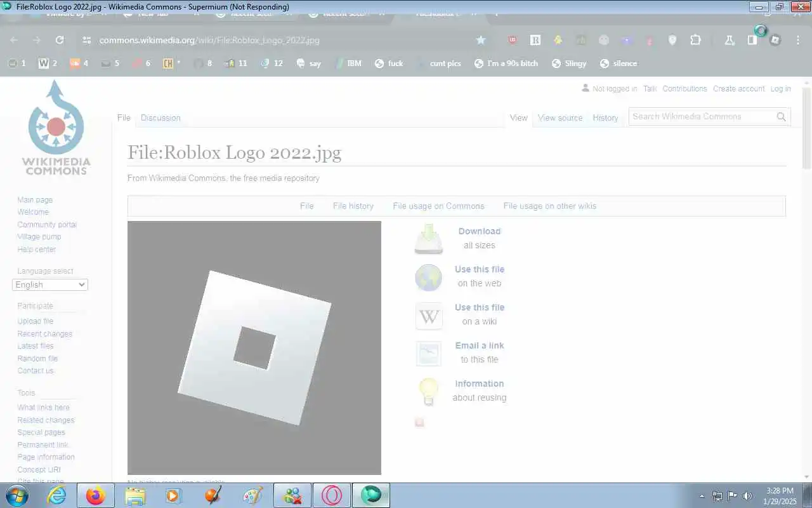Click the Download arrow icon

[x=429, y=239]
